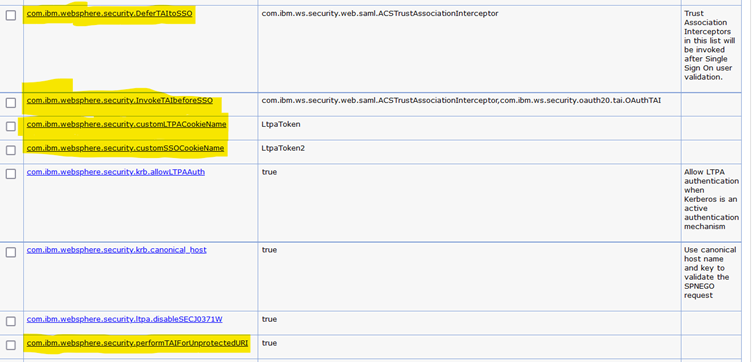
Task: Open the com.ibm.websphere.security.performTAIForUnprotectedURI link
Action: click(137, 343)
